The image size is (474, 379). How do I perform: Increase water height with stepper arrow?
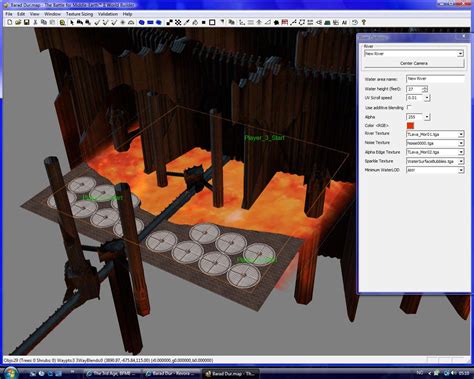pyautogui.click(x=425, y=87)
